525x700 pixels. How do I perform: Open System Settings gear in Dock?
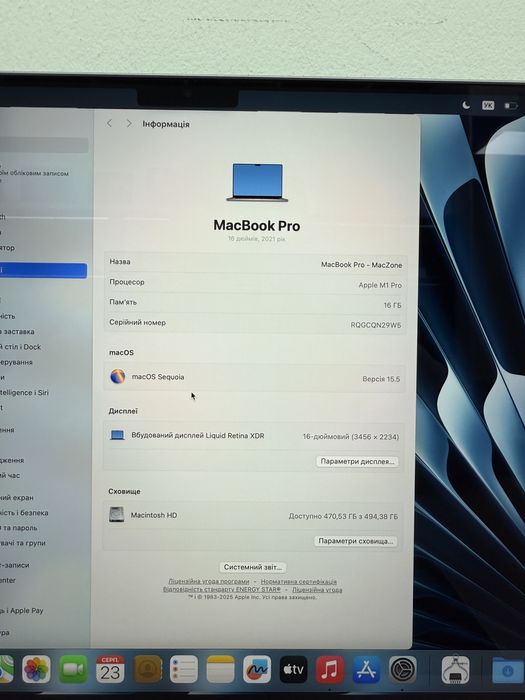coord(403,669)
